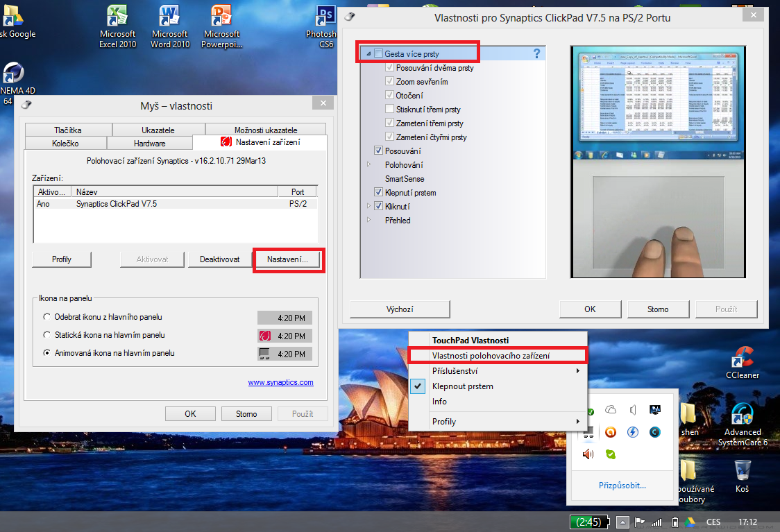Uncheck the 'Posouvání' checkbox

pyautogui.click(x=379, y=151)
